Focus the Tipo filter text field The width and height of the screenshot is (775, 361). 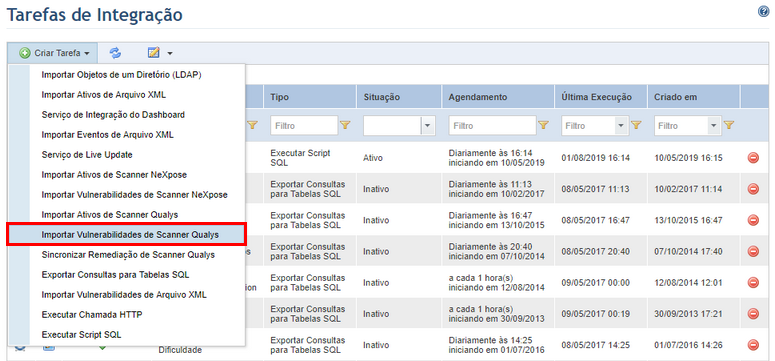click(304, 126)
